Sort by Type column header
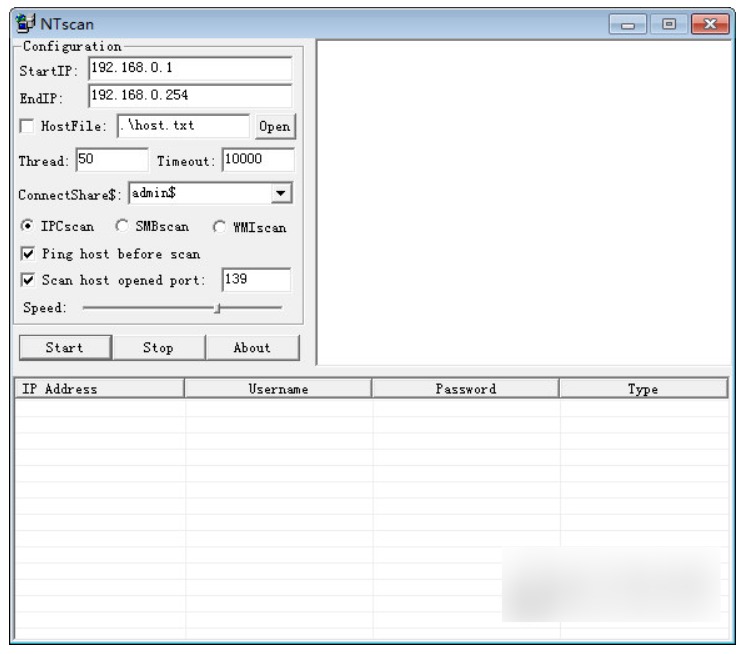This screenshot has height=654, width=749. coord(643,388)
